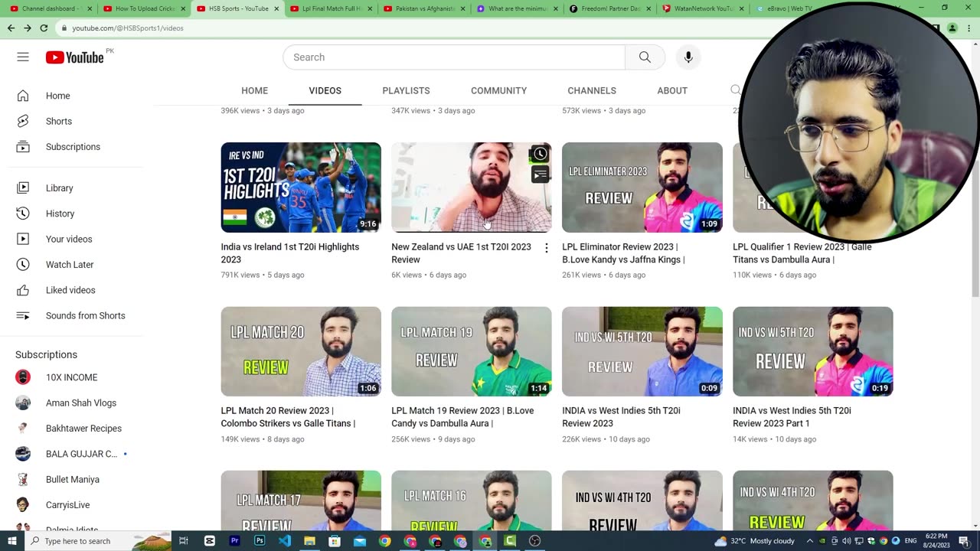The width and height of the screenshot is (980, 551).
Task: Reload the page with the refresh button
Action: (44, 28)
